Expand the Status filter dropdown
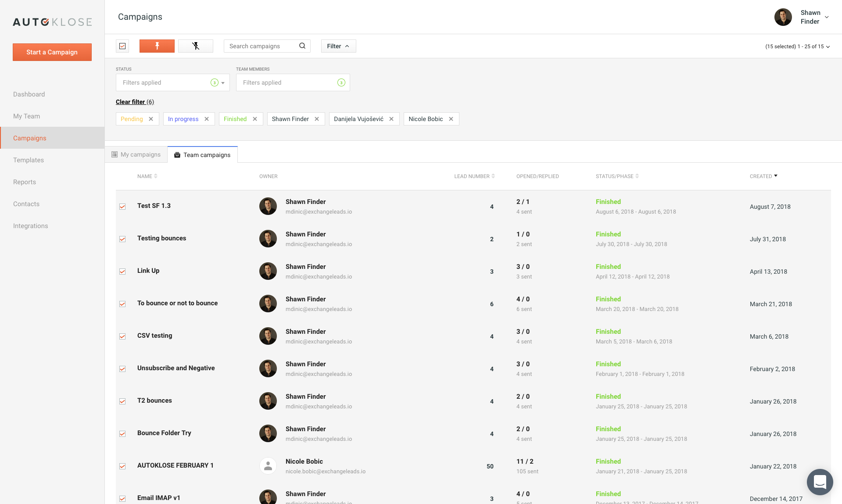 (223, 83)
